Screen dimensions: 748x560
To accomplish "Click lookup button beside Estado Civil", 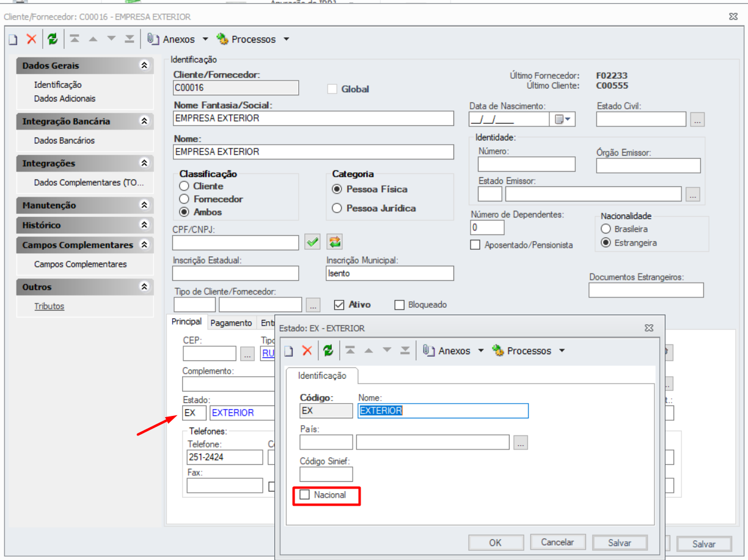I will (x=697, y=120).
